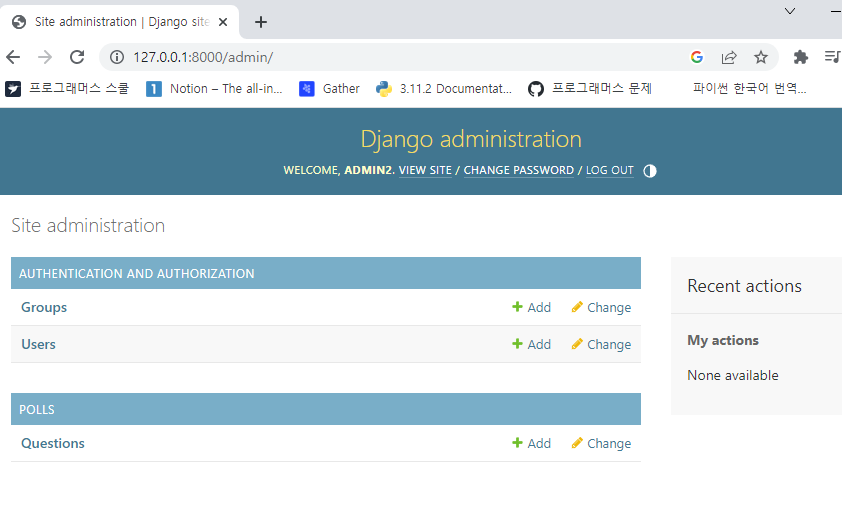Open the POLLS section header
The width and height of the screenshot is (842, 506).
point(37,409)
